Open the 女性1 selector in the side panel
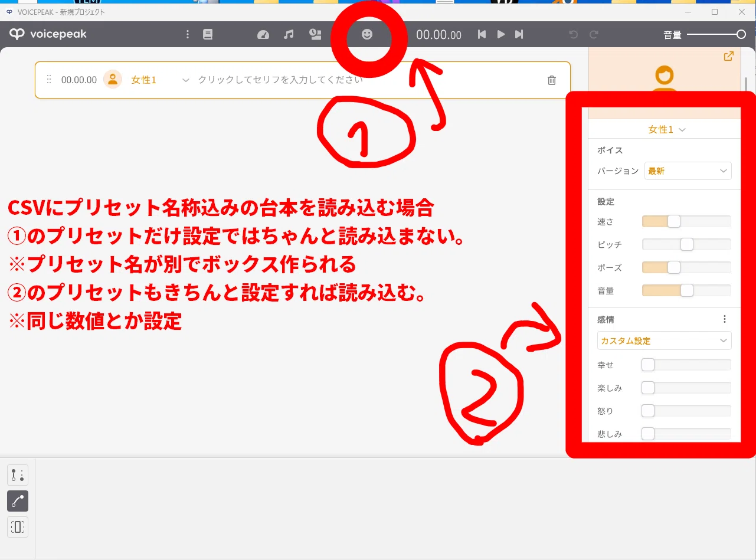 point(667,129)
